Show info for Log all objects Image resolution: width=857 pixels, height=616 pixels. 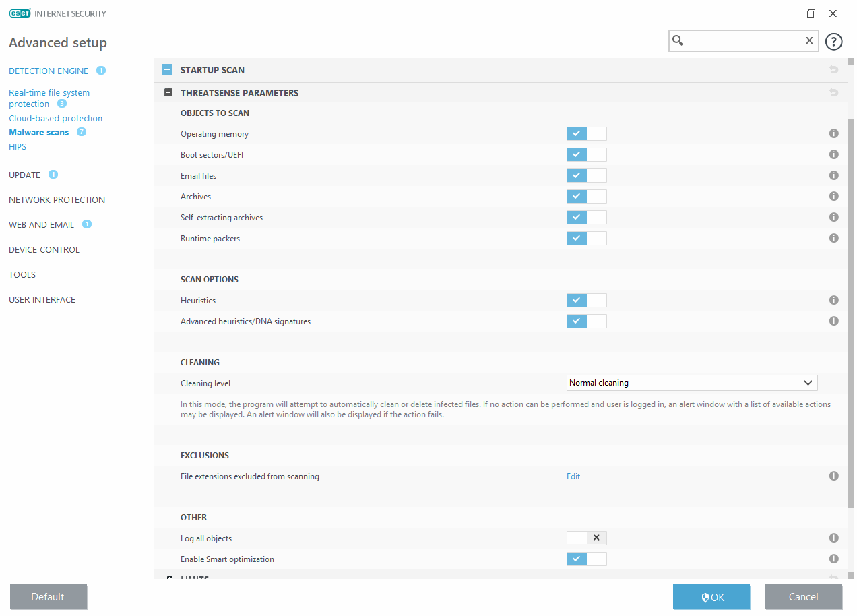click(x=833, y=538)
